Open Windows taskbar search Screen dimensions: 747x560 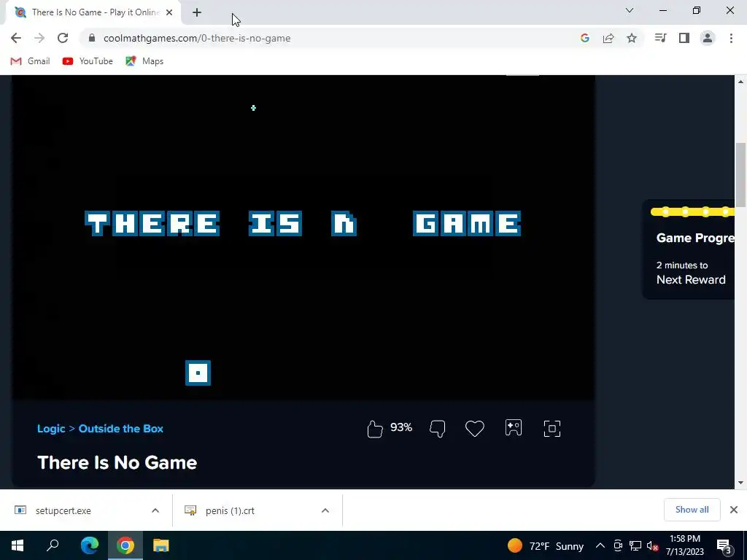(53, 545)
